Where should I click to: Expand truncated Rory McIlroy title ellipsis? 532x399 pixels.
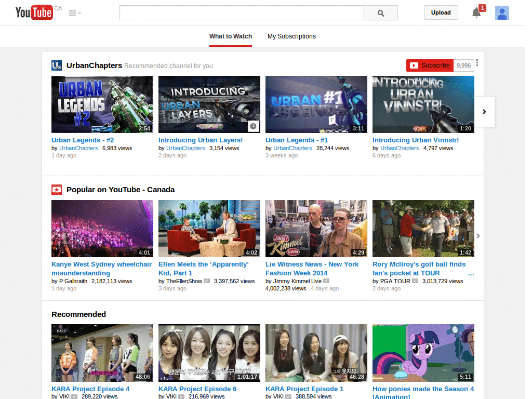tap(471, 273)
